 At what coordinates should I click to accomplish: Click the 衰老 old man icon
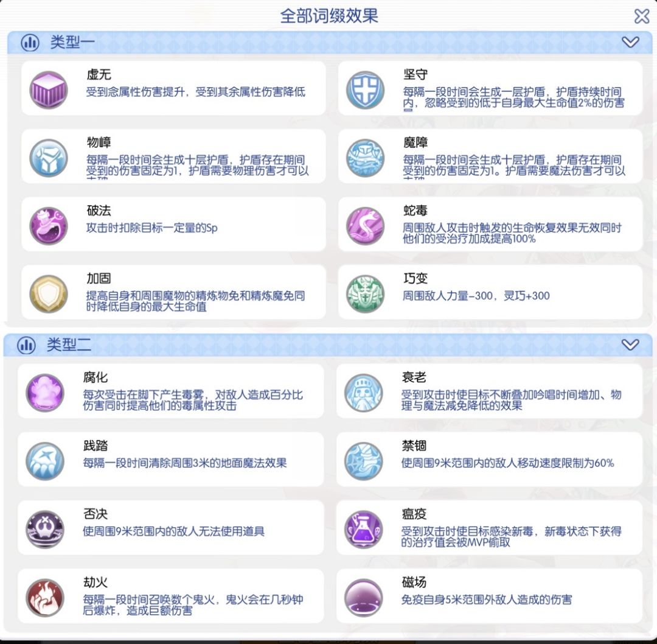click(363, 393)
